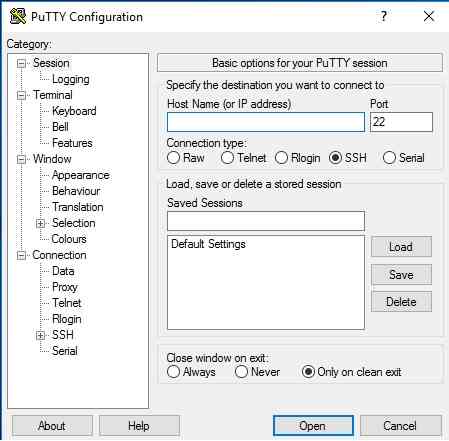Select the Telnet connection type radio
Screen dimensions: 449x441
click(x=227, y=158)
